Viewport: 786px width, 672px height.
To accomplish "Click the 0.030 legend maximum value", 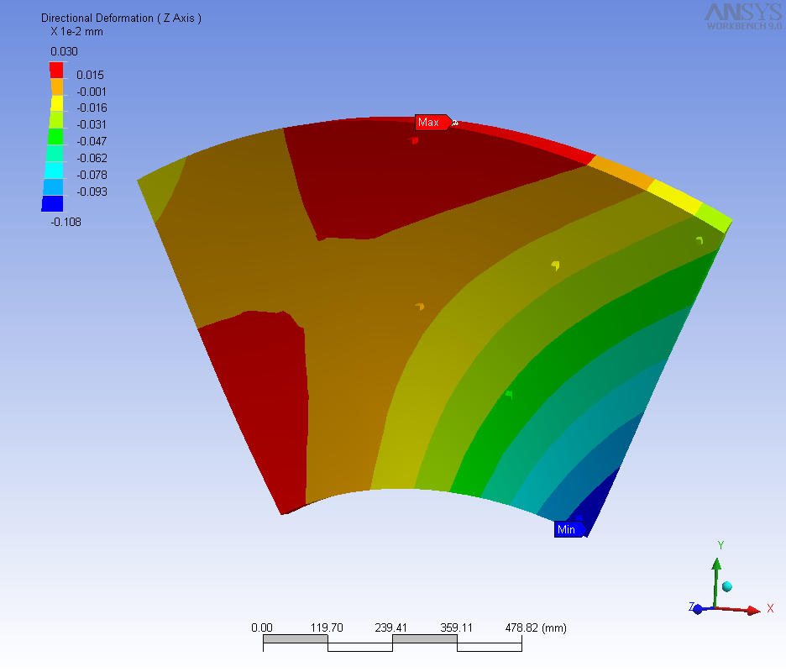I will (x=64, y=51).
